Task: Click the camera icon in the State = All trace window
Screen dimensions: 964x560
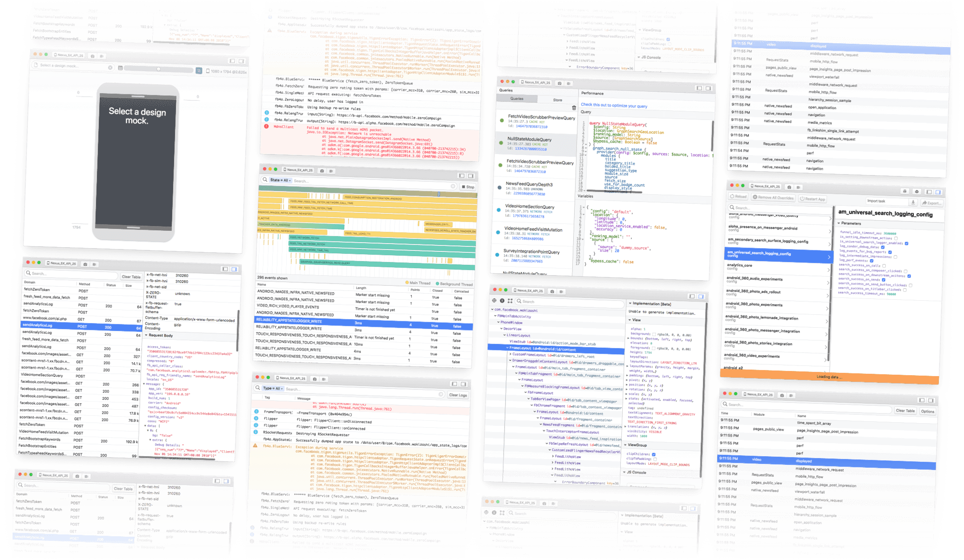Action: point(321,171)
